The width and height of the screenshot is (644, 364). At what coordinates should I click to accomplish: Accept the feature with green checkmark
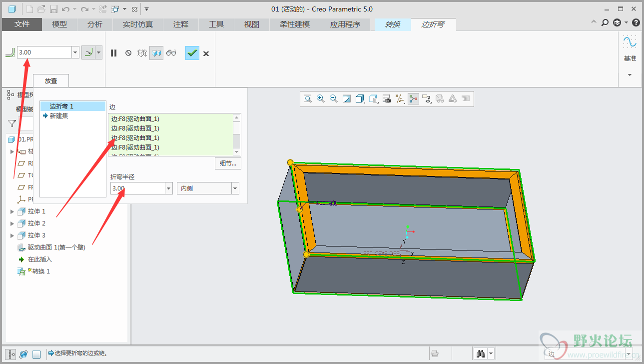point(192,52)
